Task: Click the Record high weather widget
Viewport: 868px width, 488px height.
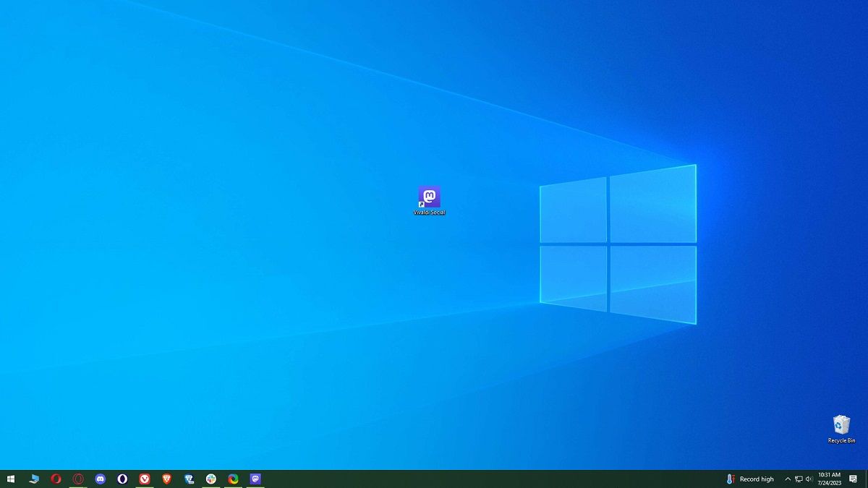Action: pos(756,479)
